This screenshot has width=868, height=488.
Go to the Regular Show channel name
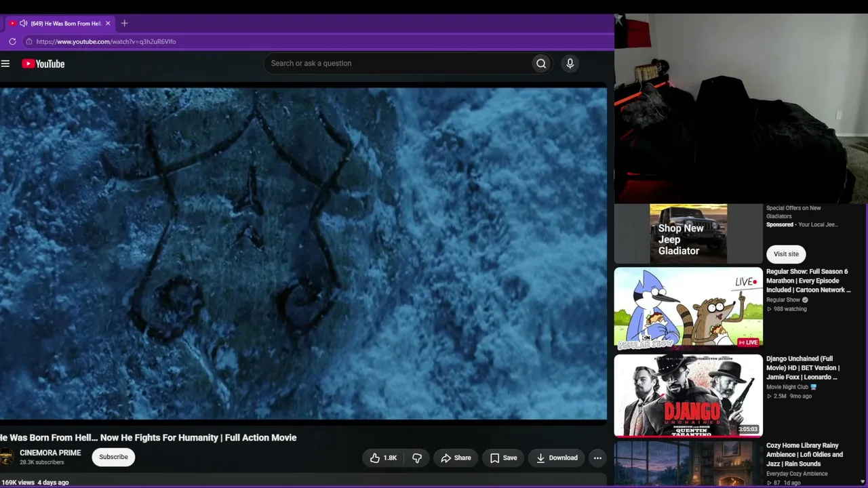point(783,300)
